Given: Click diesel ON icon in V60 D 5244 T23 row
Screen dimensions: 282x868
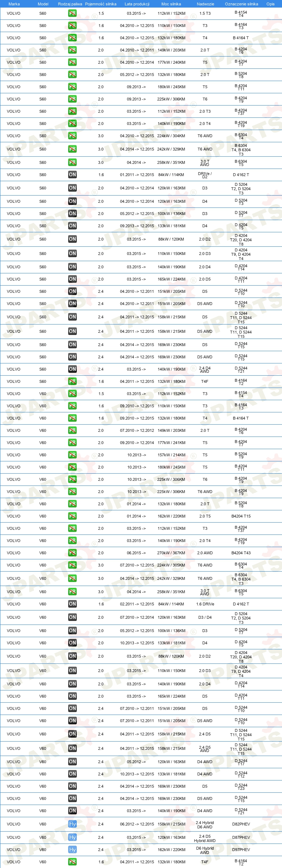Looking at the screenshot, I should [72, 786].
